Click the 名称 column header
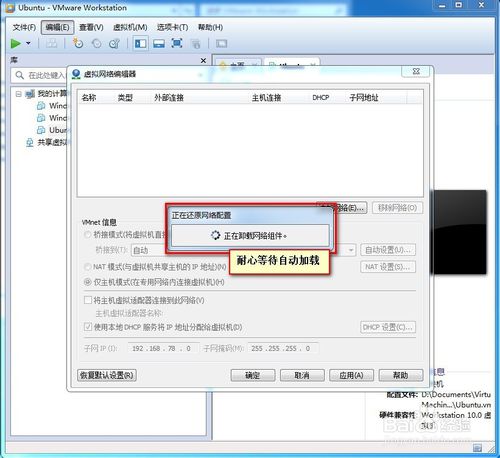Image resolution: width=500 pixels, height=458 pixels. (89, 98)
